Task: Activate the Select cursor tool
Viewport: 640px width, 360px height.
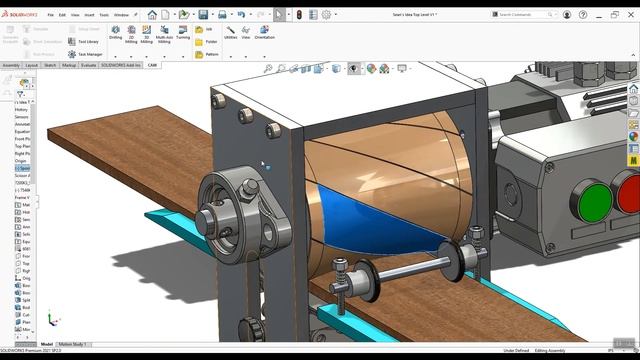Action: [x=278, y=15]
